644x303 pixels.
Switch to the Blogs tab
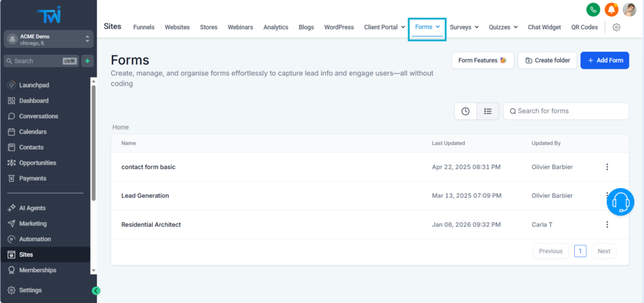coord(306,27)
